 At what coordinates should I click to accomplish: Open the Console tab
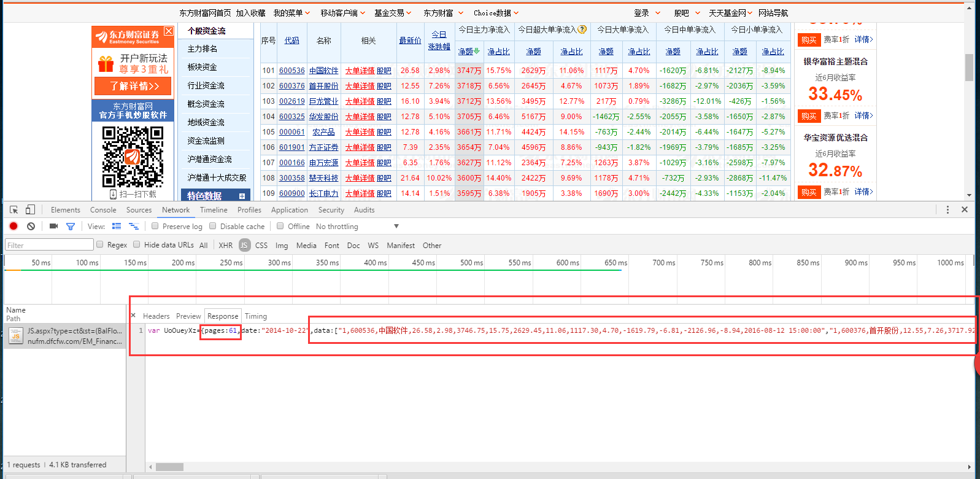[x=103, y=210]
